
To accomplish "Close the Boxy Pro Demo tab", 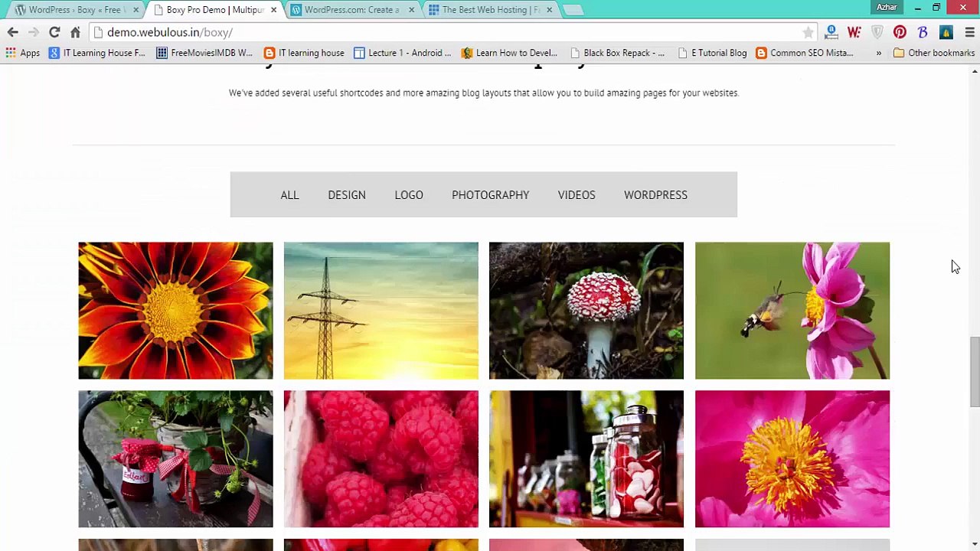I will tap(273, 10).
